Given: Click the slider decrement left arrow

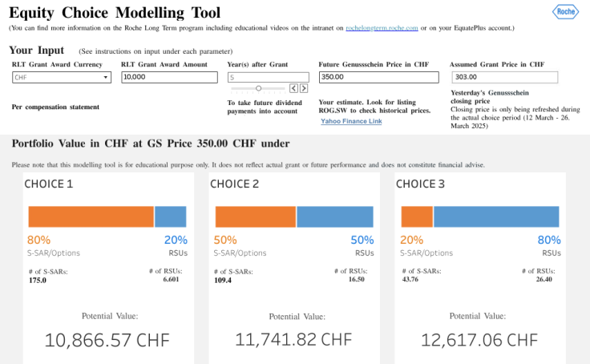Looking at the screenshot, I should coord(293,88).
